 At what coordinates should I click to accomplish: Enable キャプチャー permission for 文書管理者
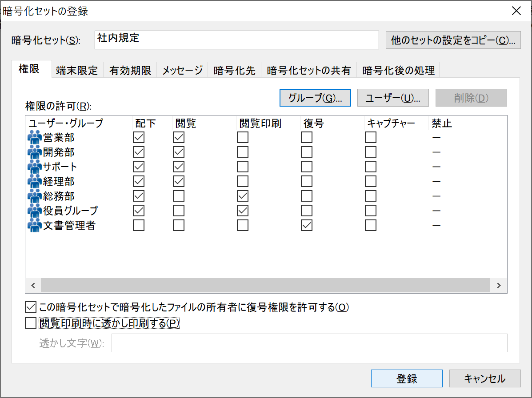point(371,226)
